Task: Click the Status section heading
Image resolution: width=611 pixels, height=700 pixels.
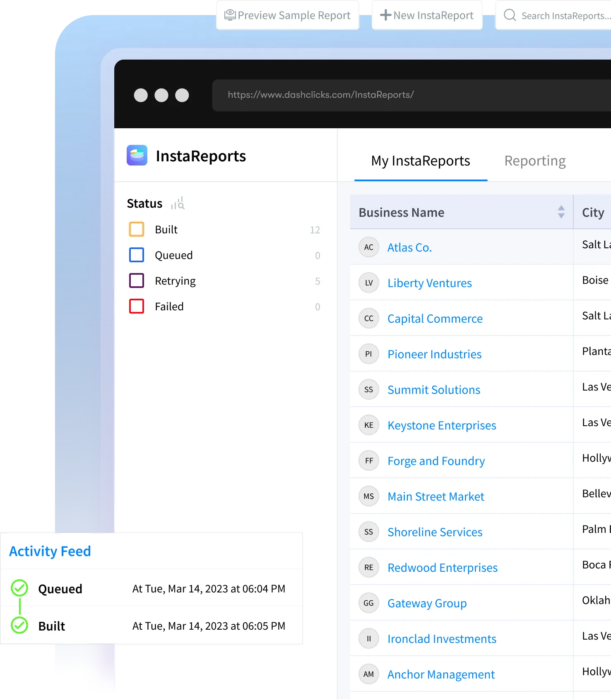Action: tap(144, 203)
